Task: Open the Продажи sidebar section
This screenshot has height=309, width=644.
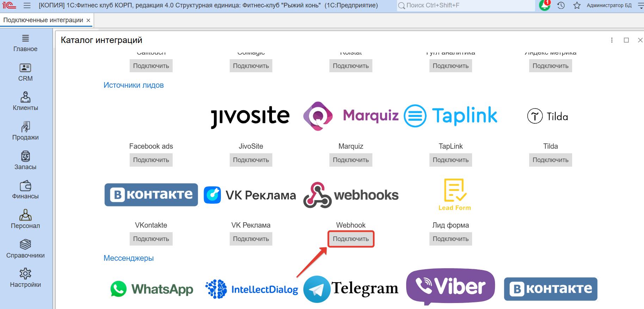Action: 25,131
